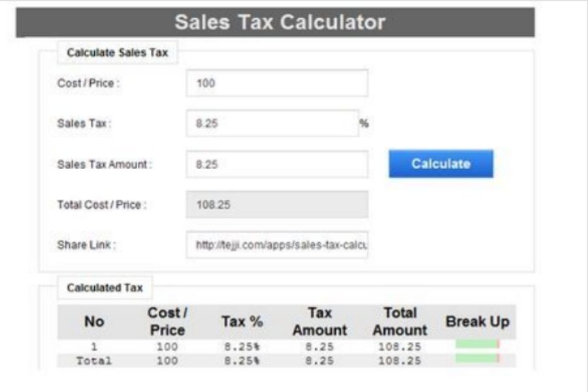This screenshot has height=392, width=588.
Task: Click the No column header
Action: [x=94, y=321]
